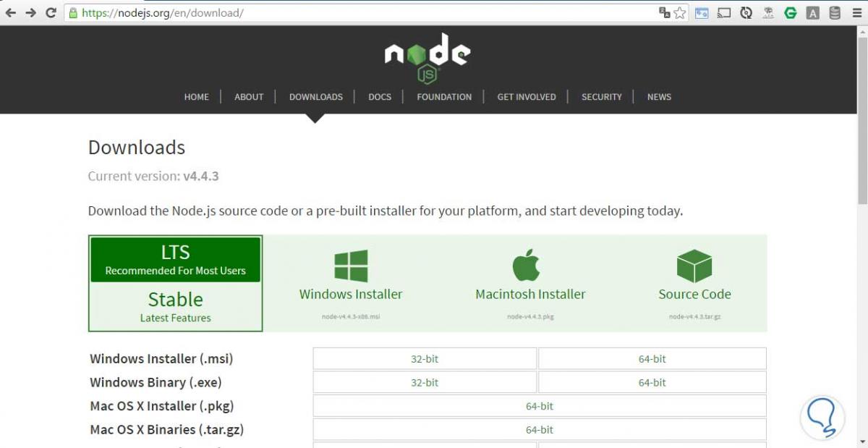Click the address bar URL field
The height and width of the screenshot is (448, 868).
[x=362, y=12]
